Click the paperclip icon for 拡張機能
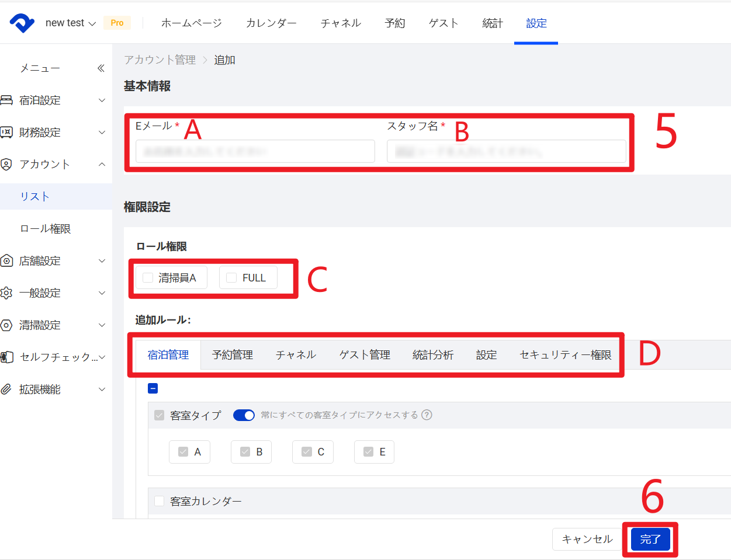This screenshot has width=731, height=560. pyautogui.click(x=6, y=389)
